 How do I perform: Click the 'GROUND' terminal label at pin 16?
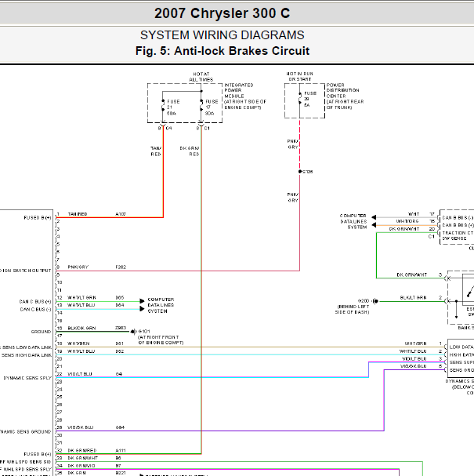(41, 332)
